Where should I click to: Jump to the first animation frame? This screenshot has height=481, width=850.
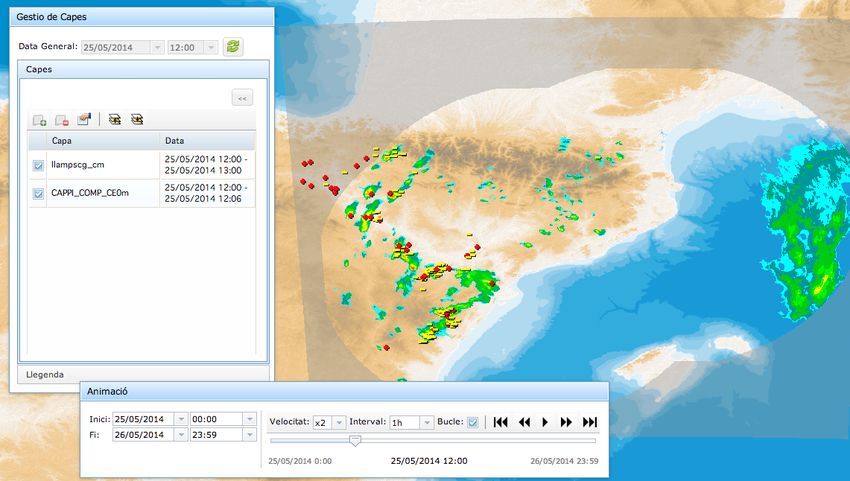(501, 422)
